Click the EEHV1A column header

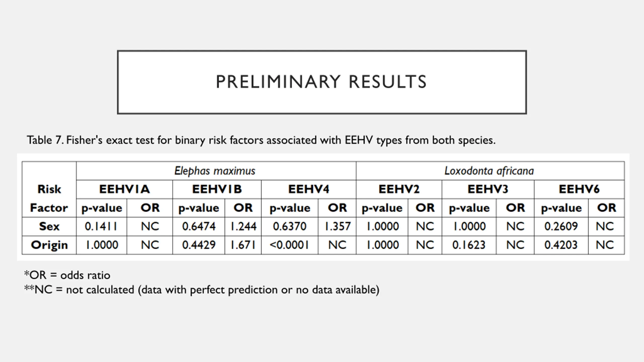tap(125, 189)
